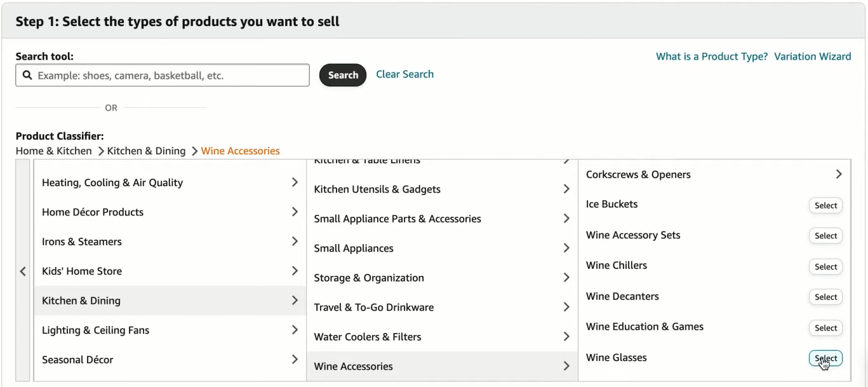Click the black Search button
This screenshot has height=387, width=868.
(x=343, y=75)
